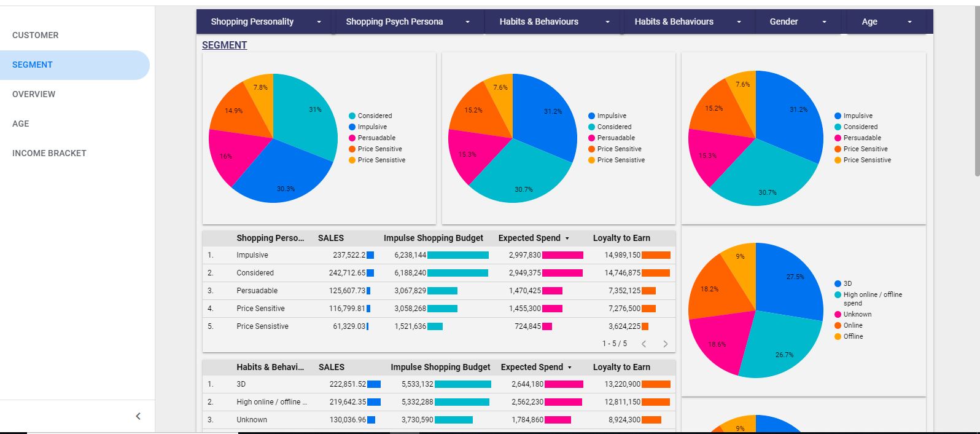Click High online / offline spend legend entry

(x=868, y=299)
